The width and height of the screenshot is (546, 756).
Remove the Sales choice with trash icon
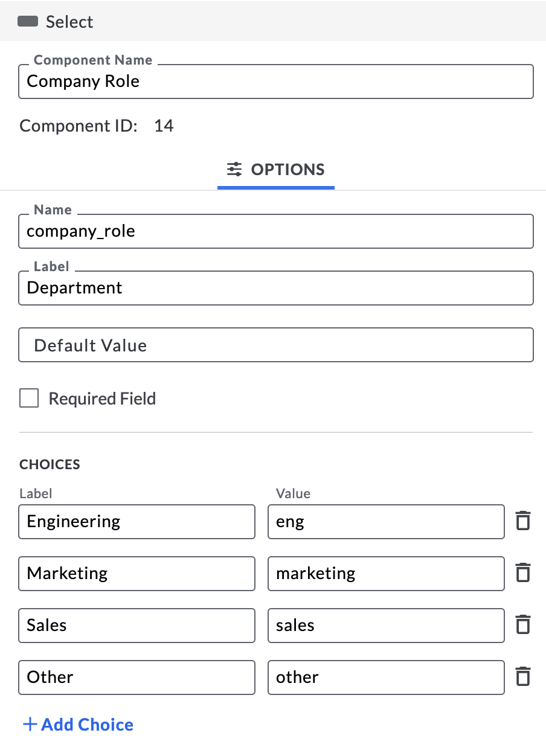point(523,624)
